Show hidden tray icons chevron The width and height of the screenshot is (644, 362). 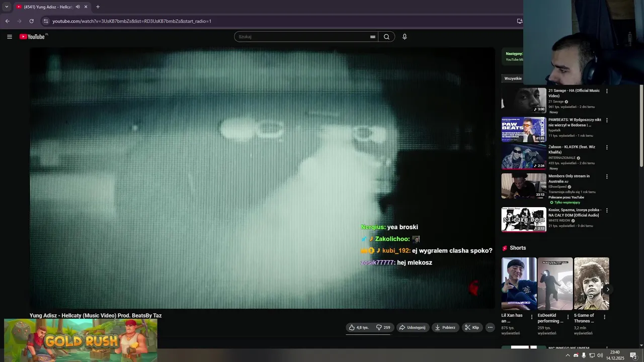pos(568,355)
